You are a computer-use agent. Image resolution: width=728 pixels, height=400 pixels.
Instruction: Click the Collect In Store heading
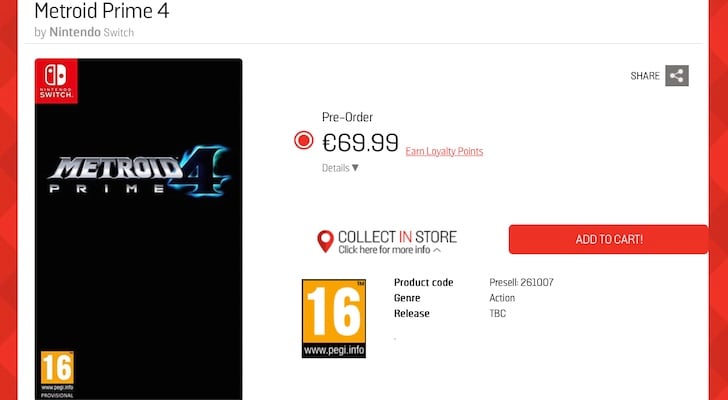click(x=397, y=237)
